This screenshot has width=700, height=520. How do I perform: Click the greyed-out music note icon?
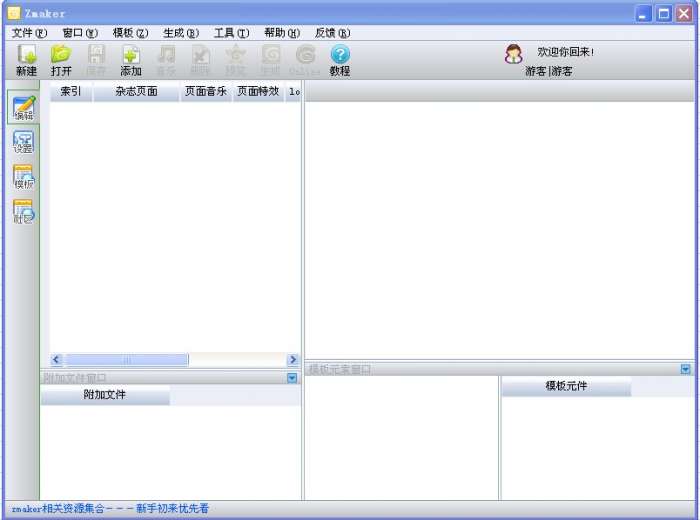tap(166, 54)
